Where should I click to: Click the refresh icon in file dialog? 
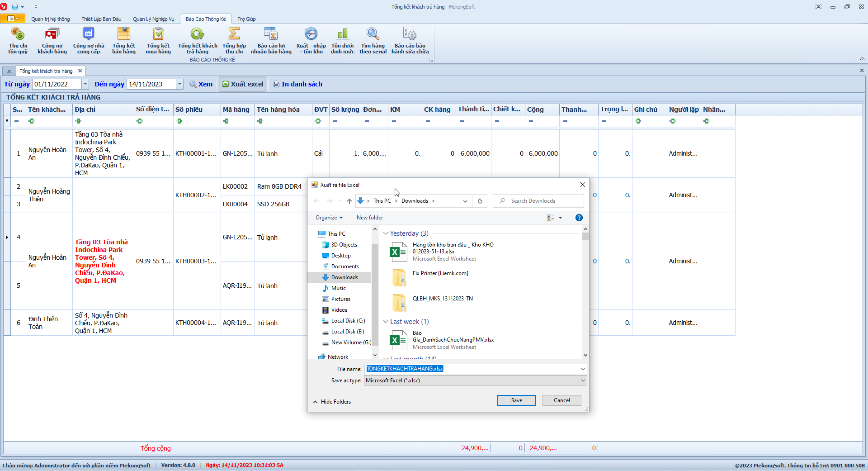[480, 201]
